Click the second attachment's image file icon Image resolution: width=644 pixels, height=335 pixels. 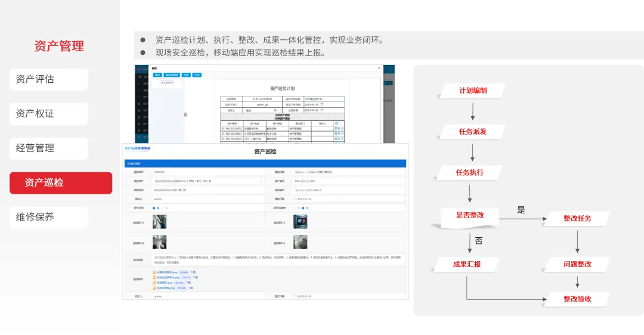(154, 278)
